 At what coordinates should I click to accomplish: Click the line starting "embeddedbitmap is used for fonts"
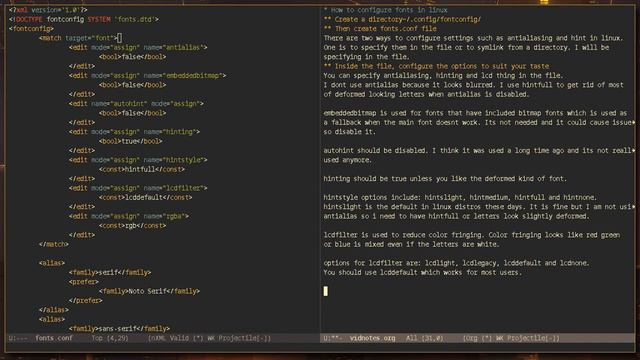[x=475, y=113]
